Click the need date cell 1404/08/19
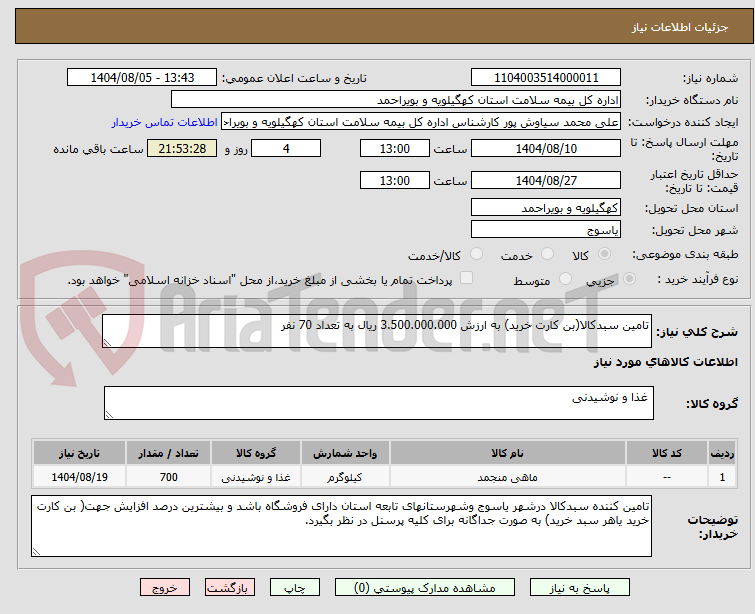 pyautogui.click(x=79, y=477)
